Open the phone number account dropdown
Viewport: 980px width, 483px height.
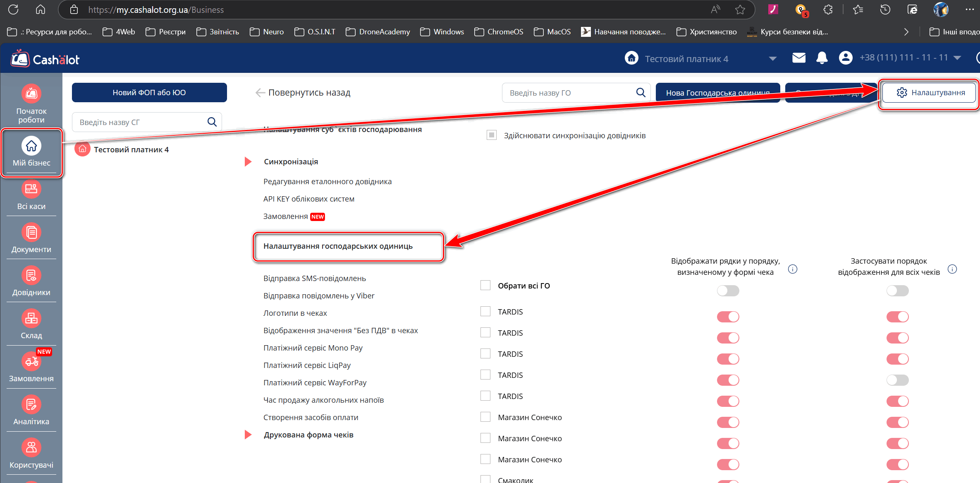click(957, 58)
